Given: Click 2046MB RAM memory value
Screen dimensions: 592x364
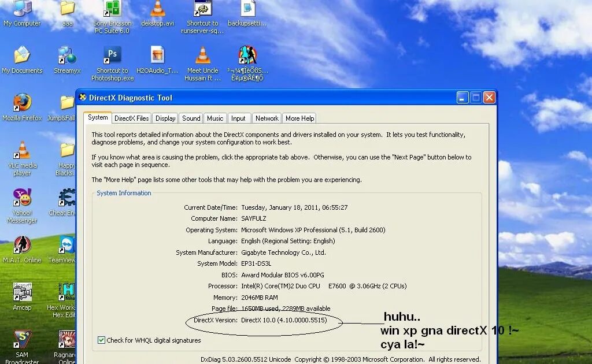Looking at the screenshot, I should tap(260, 297).
